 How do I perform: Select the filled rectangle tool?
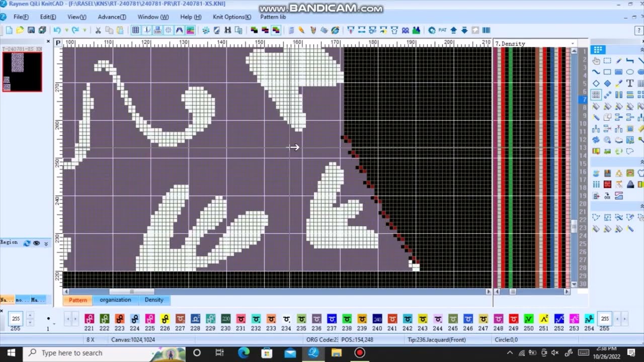619,72
